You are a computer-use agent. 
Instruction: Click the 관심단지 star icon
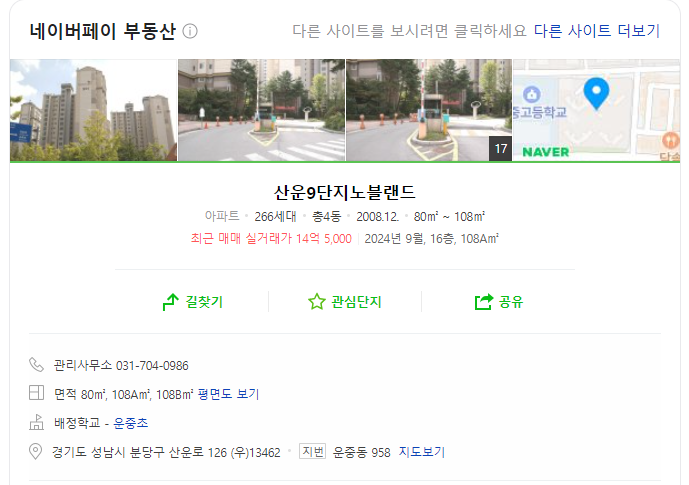tap(317, 302)
